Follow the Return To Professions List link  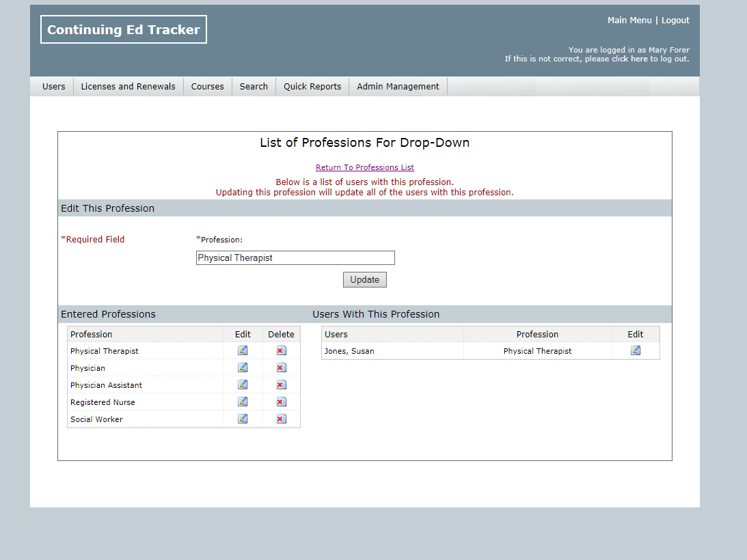[364, 167]
